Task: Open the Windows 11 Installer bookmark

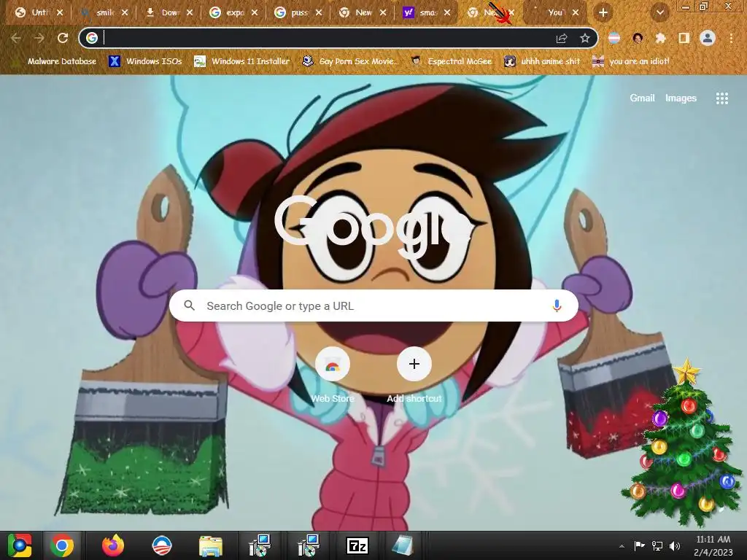Action: (x=242, y=61)
